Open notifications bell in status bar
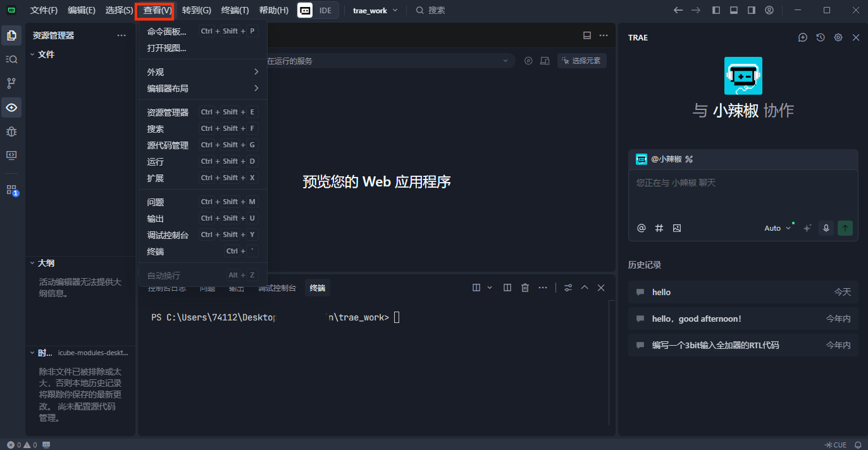 coord(858,445)
